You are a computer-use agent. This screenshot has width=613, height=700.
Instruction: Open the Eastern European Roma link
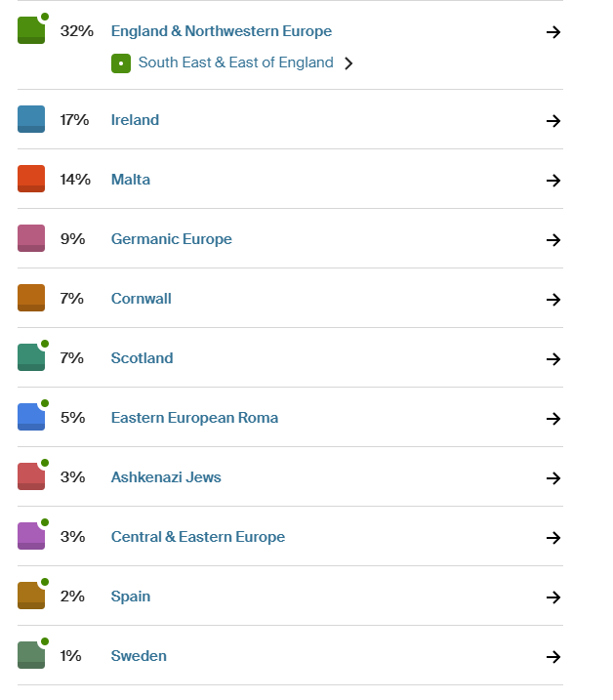194,418
